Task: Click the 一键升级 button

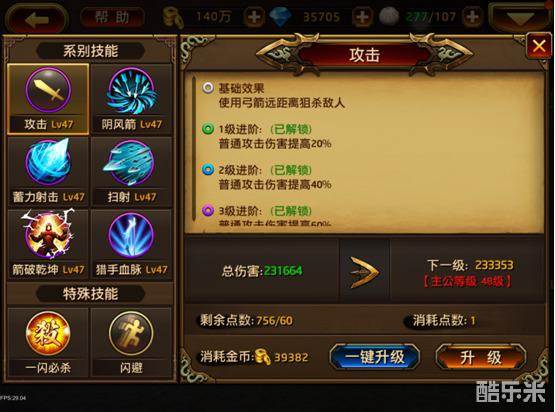Action: pyautogui.click(x=375, y=357)
